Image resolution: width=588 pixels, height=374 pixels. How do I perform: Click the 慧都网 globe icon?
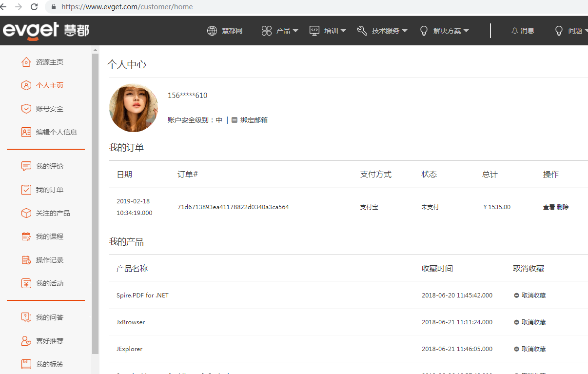[x=212, y=30]
